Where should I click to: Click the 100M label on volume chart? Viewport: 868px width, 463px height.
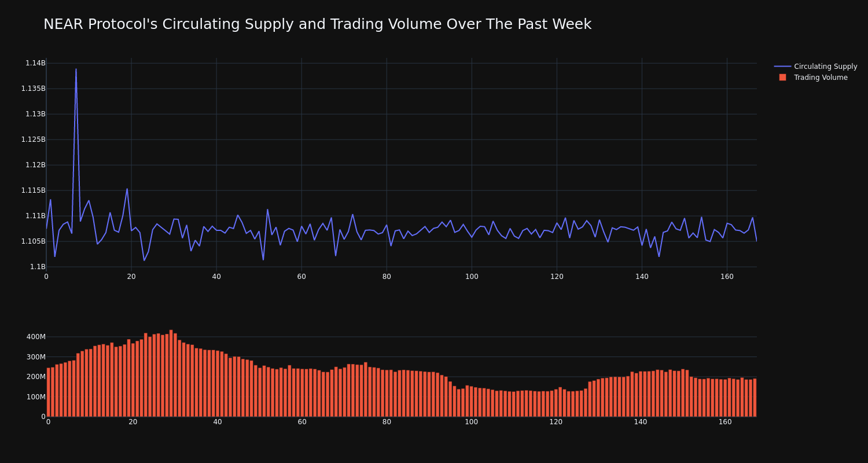click(x=36, y=397)
